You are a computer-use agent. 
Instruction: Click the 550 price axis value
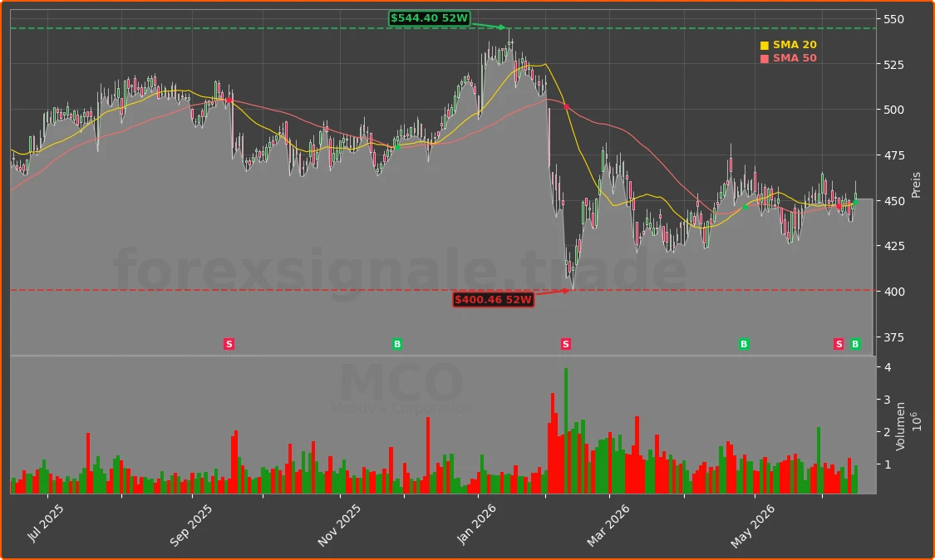[x=893, y=19]
